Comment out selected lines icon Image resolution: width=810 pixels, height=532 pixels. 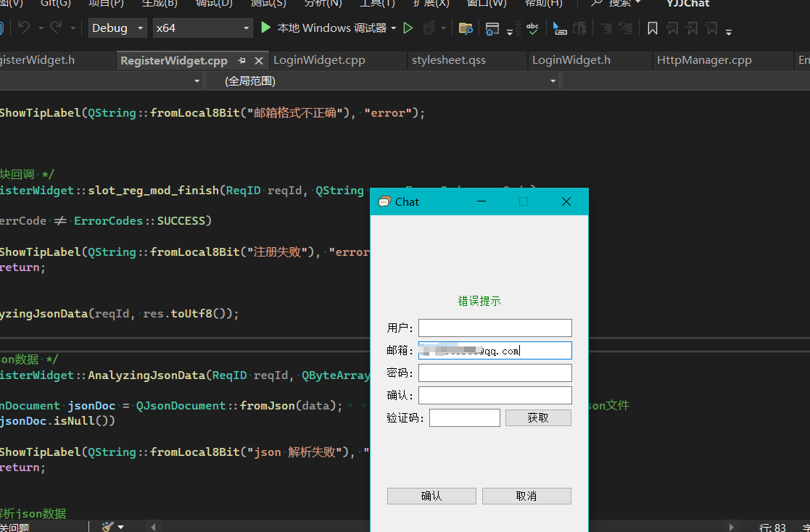click(606, 28)
